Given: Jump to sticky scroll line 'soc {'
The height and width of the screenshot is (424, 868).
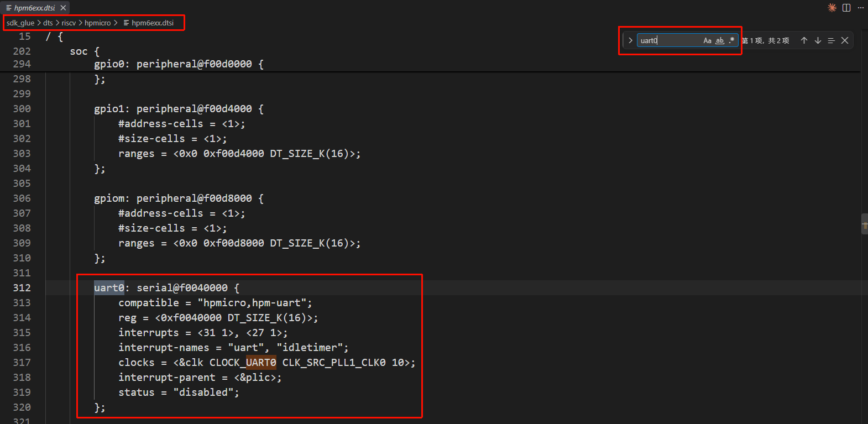Looking at the screenshot, I should (x=85, y=51).
